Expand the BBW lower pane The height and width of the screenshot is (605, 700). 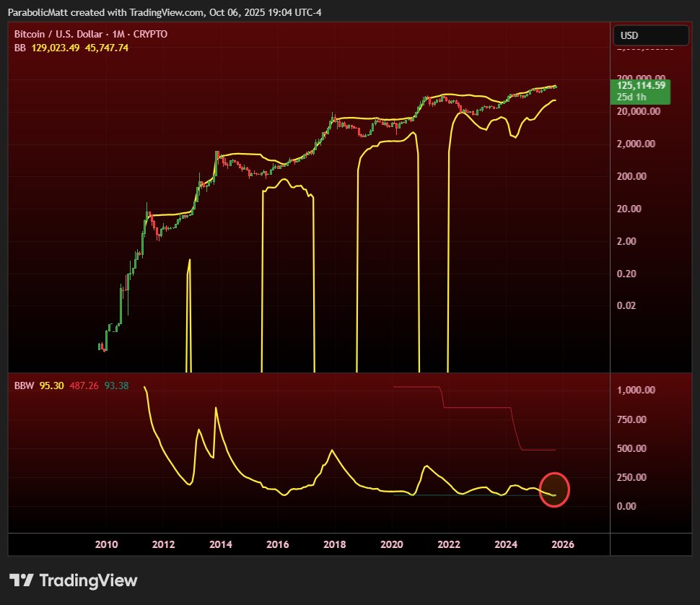[x=350, y=373]
